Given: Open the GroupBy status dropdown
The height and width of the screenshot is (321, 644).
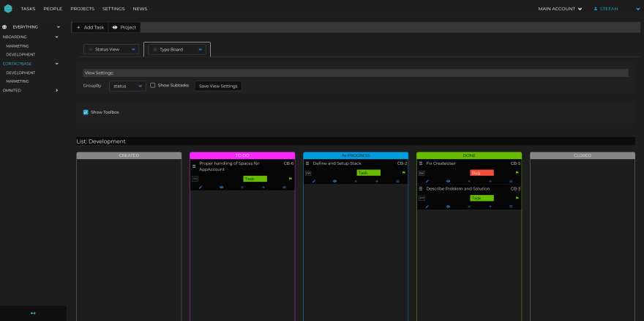Looking at the screenshot, I should click(127, 86).
